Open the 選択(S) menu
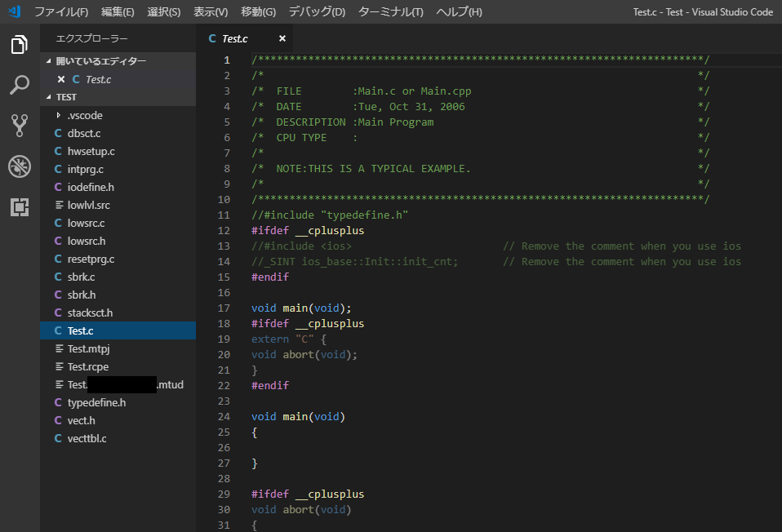 coord(163,12)
